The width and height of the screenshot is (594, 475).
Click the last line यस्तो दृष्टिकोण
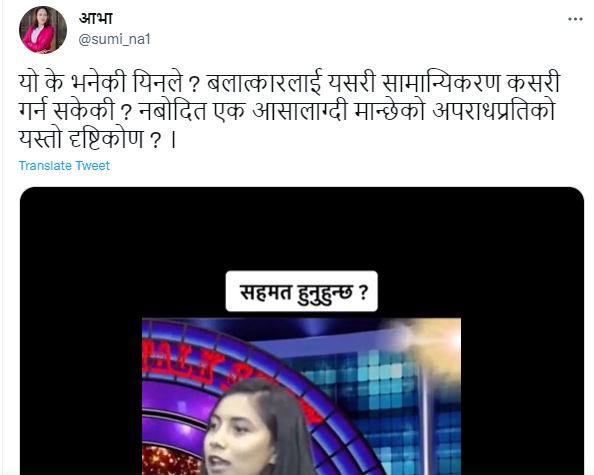[x=97, y=139]
